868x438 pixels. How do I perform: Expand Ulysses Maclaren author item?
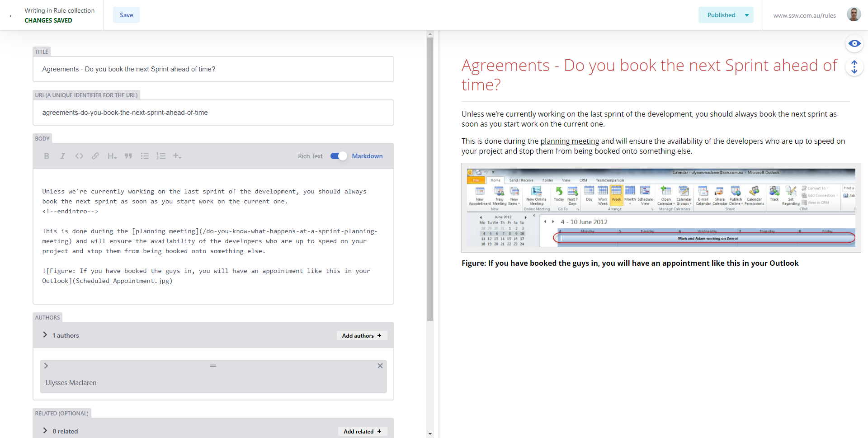click(46, 366)
